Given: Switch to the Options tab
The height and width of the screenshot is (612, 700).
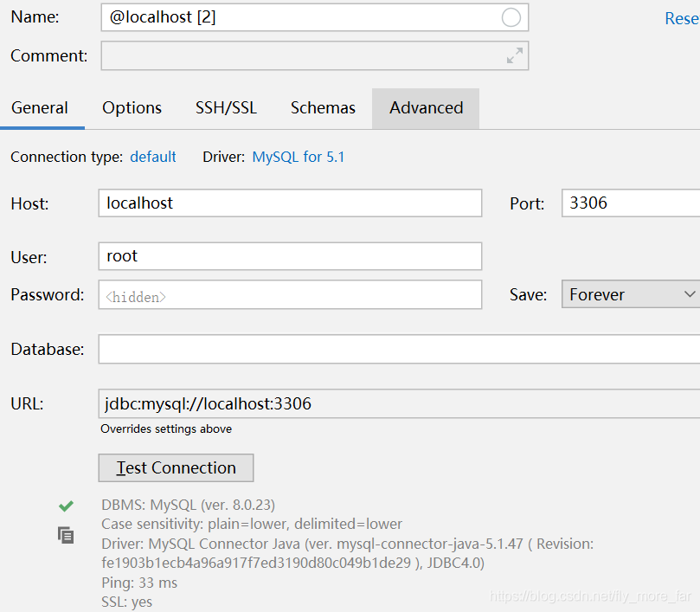Looking at the screenshot, I should (x=132, y=108).
